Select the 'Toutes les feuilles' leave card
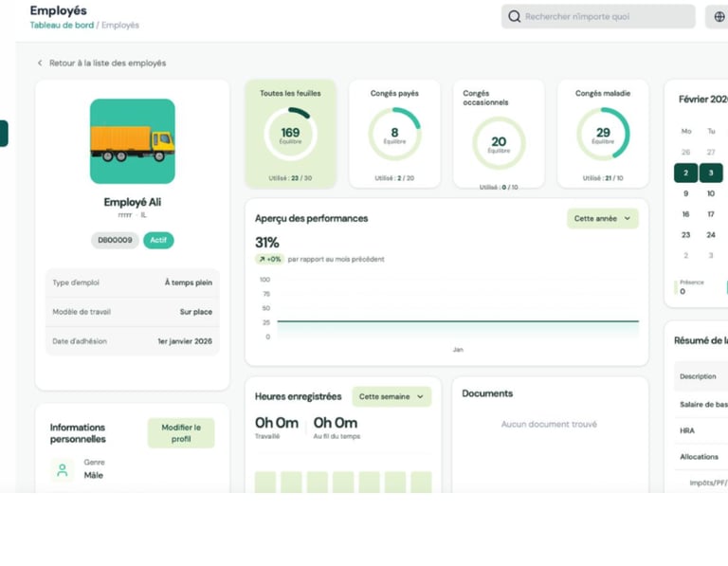Screen dimensions: 728x566 [290, 134]
